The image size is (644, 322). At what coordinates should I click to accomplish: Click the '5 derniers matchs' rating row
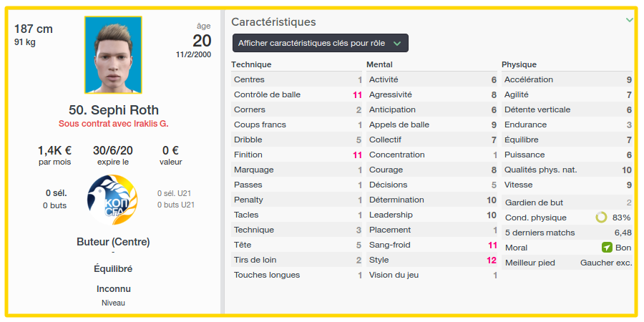coord(567,233)
